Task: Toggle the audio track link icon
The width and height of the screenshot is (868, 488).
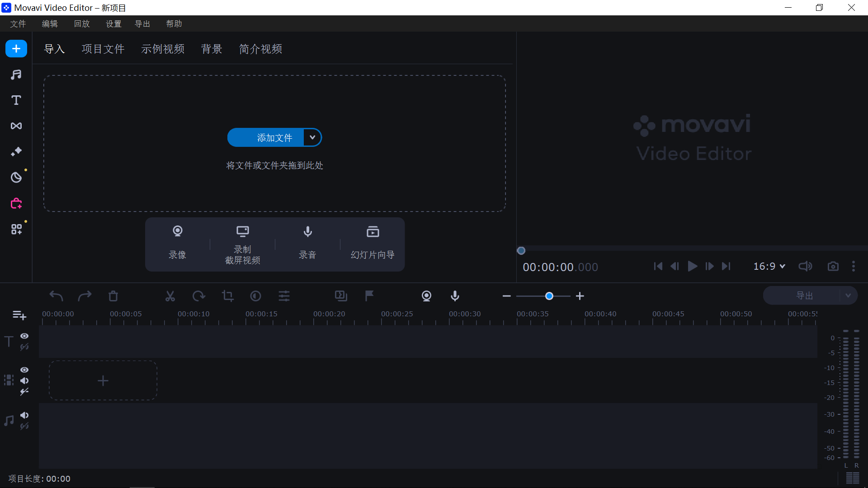Action: tap(24, 426)
